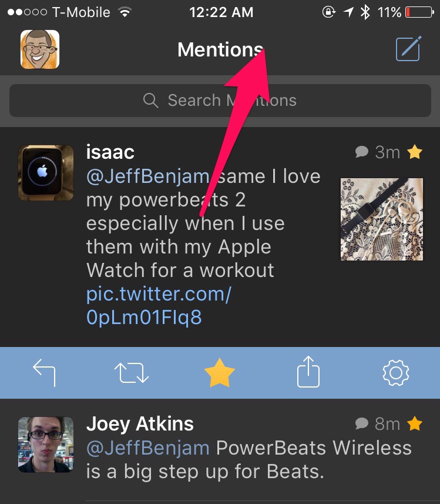The height and width of the screenshot is (504, 440).
Task: Tap @JeffBenjam mention in Joey Atkins' tweet
Action: (147, 448)
